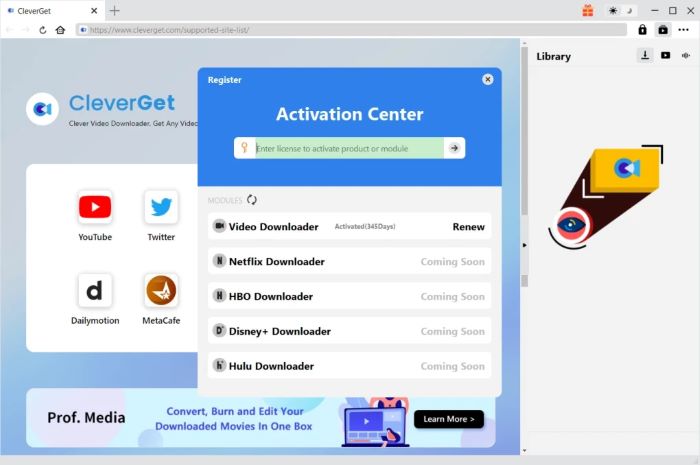
Task: Click the scrollbar down arrow
Action: pos(525,451)
